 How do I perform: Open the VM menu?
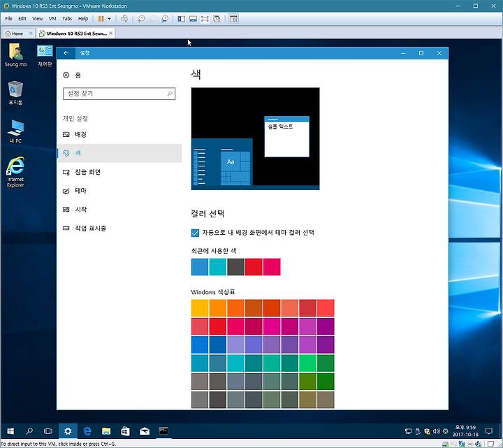coord(52,19)
